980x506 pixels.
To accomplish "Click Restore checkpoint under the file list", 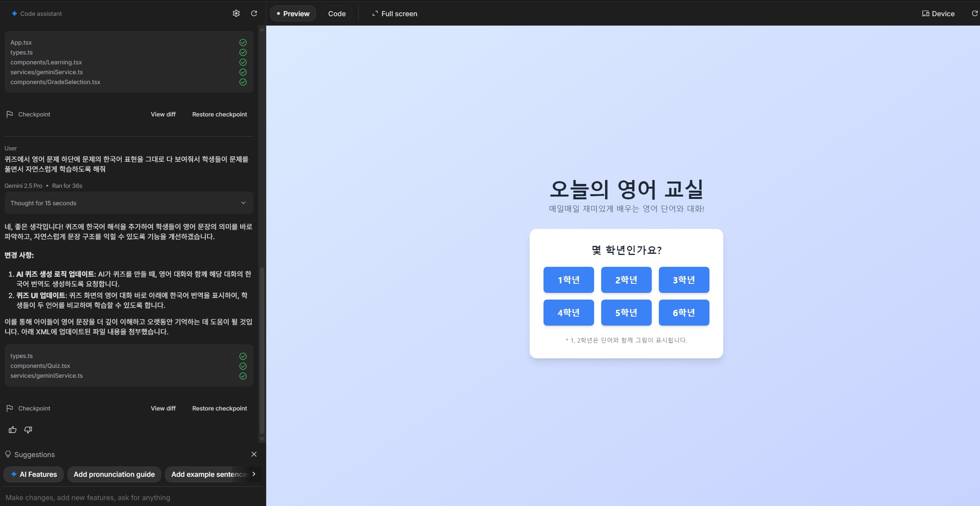I will [220, 114].
